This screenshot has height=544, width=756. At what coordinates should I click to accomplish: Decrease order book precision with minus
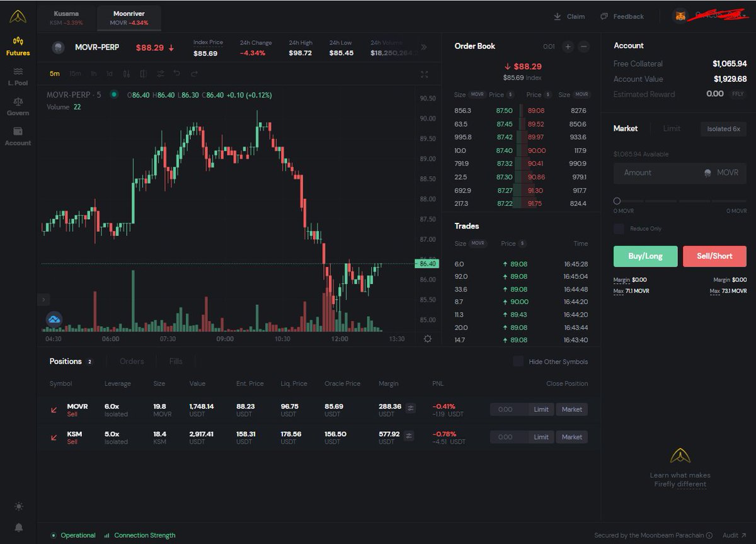584,47
